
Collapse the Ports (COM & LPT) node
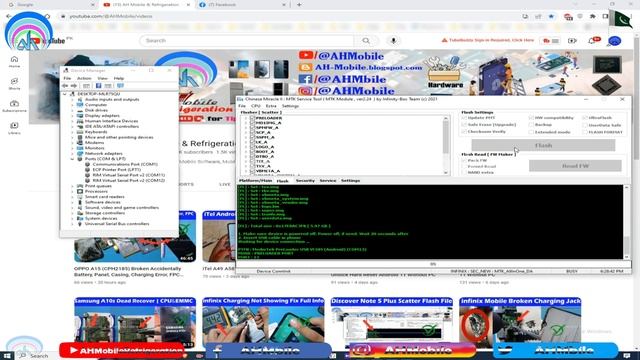[73, 159]
